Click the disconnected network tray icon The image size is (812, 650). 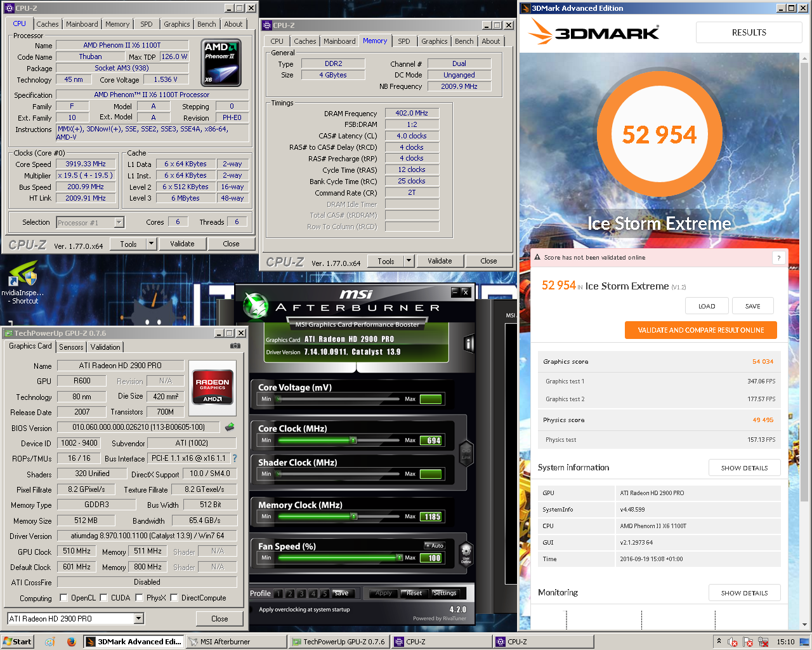pyautogui.click(x=763, y=642)
